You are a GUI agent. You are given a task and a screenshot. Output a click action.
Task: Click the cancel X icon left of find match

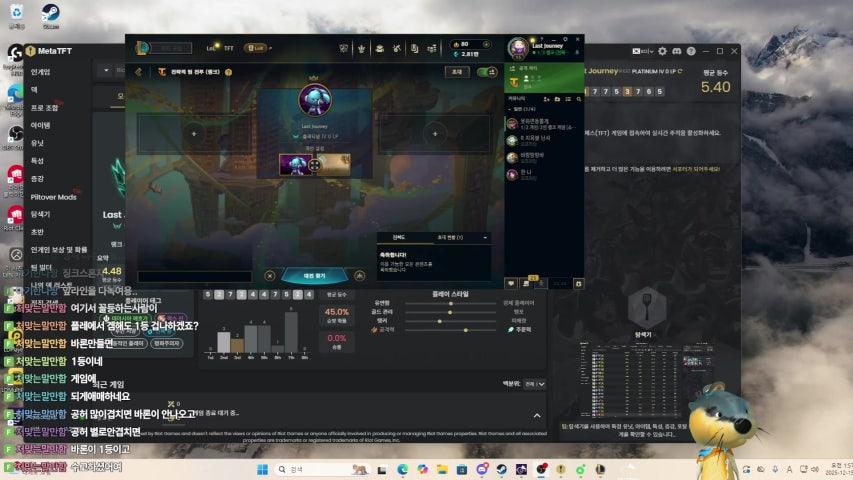click(270, 276)
